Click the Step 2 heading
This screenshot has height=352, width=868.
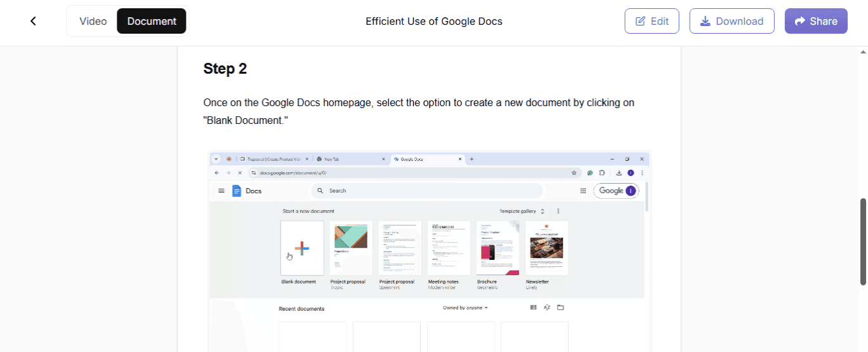pos(225,69)
